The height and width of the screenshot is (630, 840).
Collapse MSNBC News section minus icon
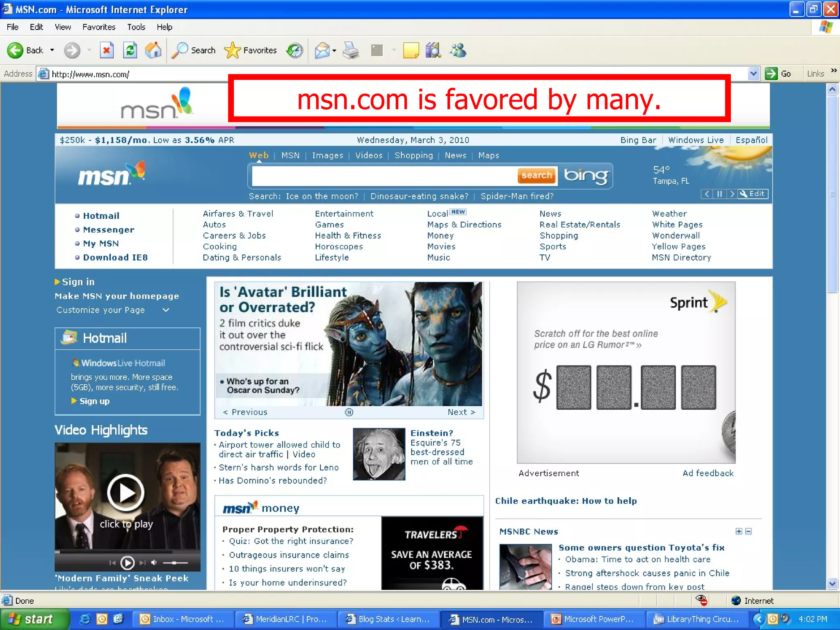[x=749, y=532]
